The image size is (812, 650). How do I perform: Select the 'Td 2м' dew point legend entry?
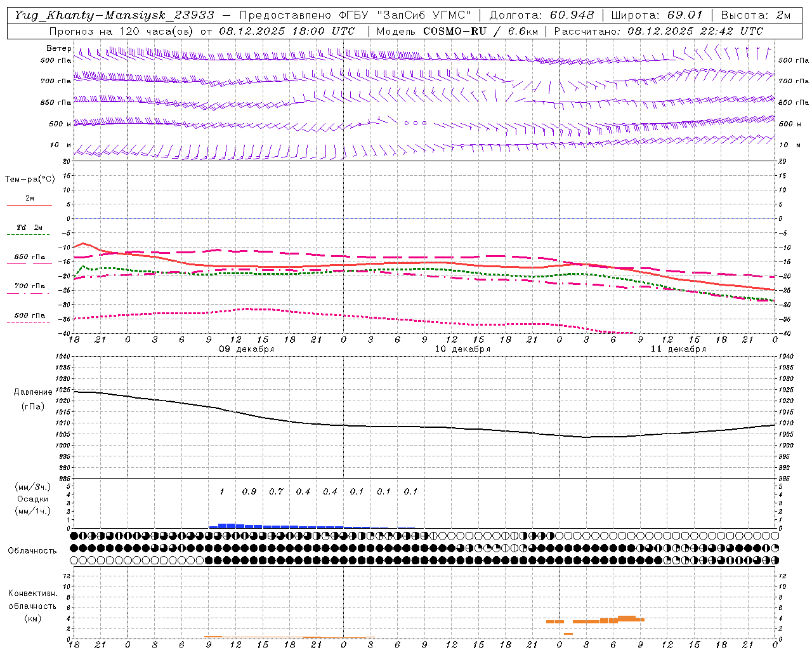pos(30,227)
